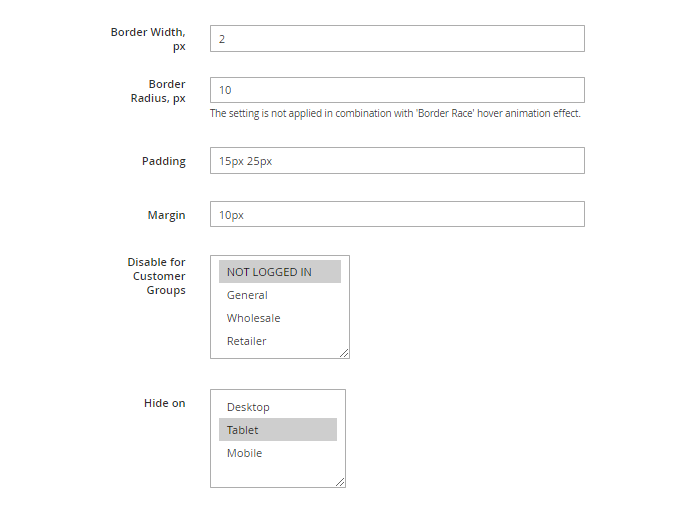This screenshot has width=685, height=510.
Task: Click the Border Race hint text
Action: [395, 114]
